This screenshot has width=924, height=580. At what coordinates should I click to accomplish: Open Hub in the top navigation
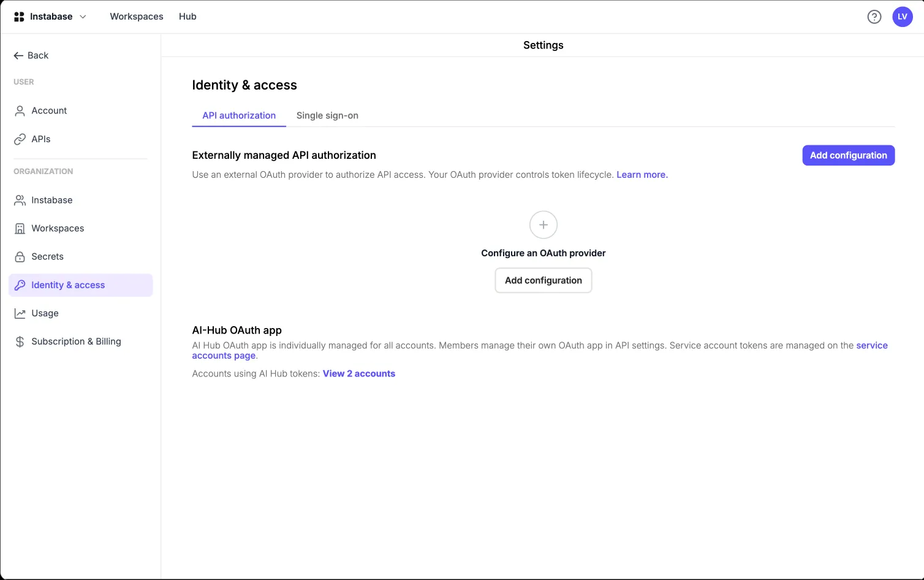coord(187,17)
